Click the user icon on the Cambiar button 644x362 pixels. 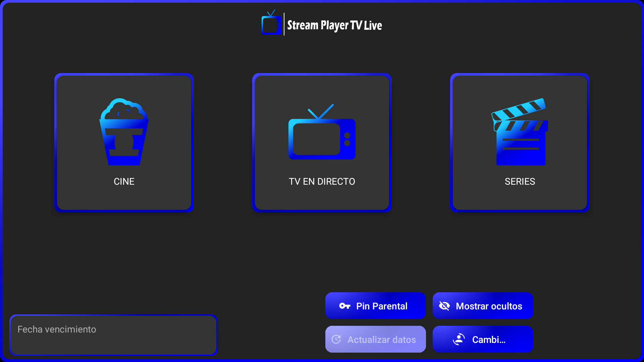click(458, 339)
